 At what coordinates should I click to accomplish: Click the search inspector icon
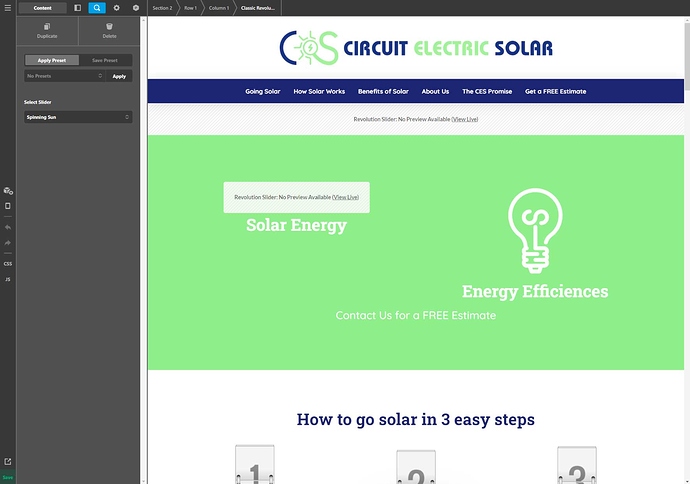click(97, 8)
